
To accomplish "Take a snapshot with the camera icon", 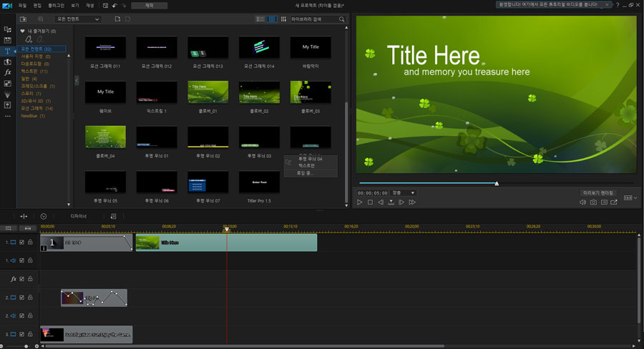I will 593,202.
